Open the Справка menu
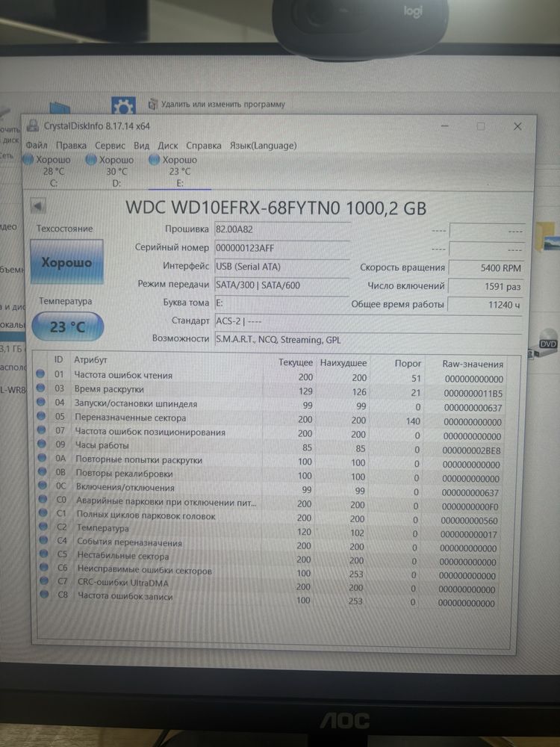This screenshot has height=747, width=560. [204, 146]
